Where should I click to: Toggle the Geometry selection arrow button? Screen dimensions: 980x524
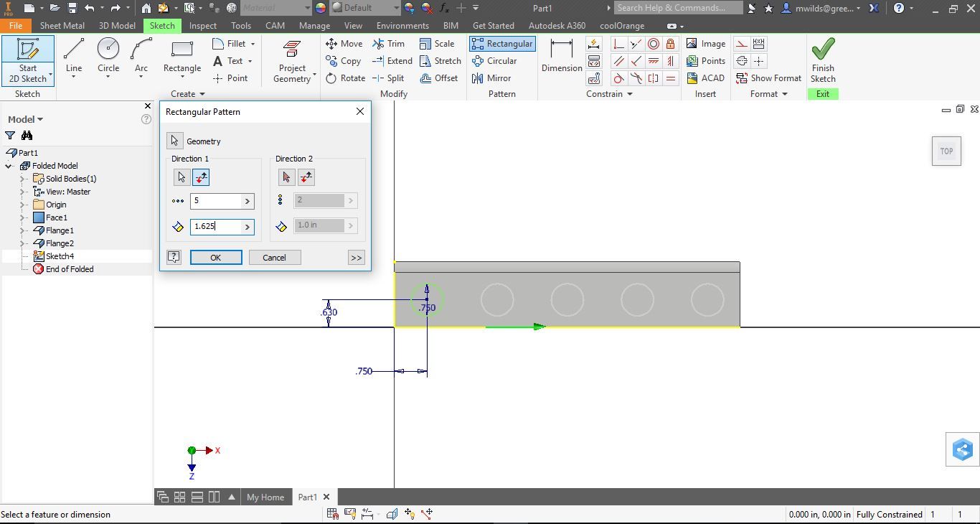(x=174, y=141)
